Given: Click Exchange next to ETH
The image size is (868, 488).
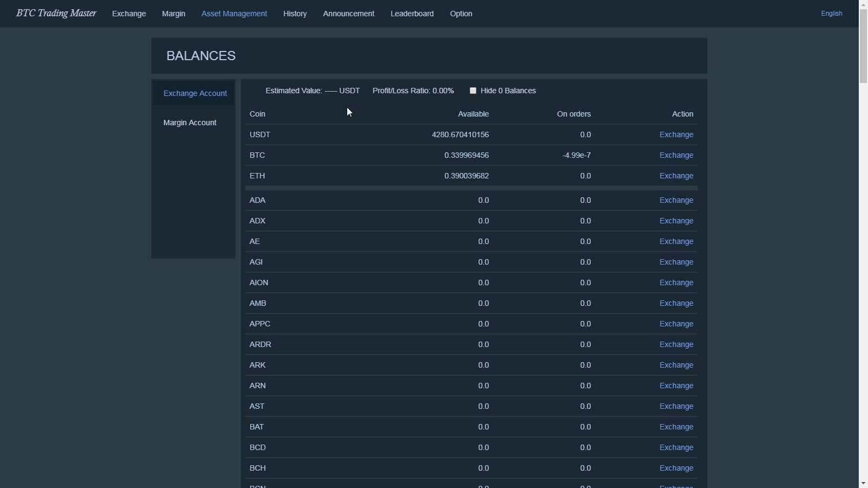Looking at the screenshot, I should [676, 176].
